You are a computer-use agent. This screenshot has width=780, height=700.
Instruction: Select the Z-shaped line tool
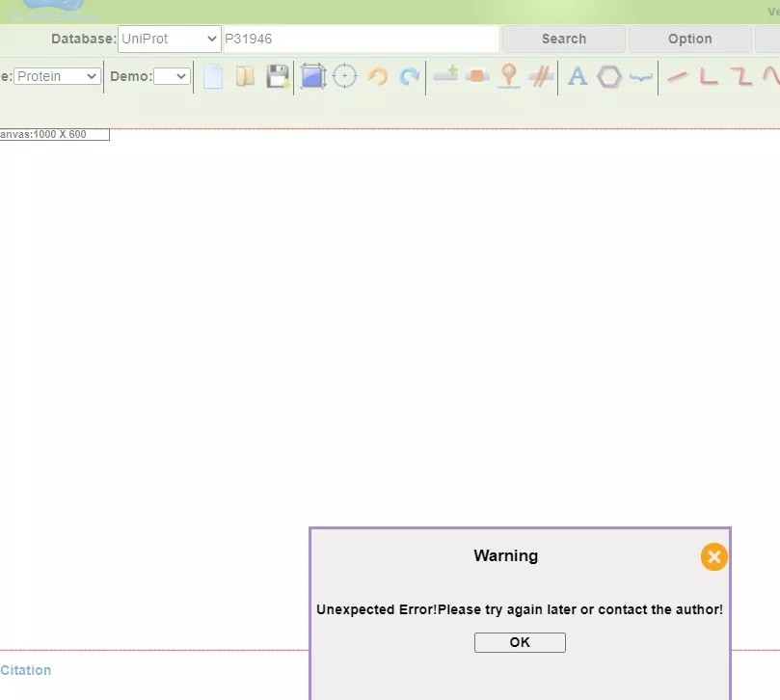coord(740,76)
